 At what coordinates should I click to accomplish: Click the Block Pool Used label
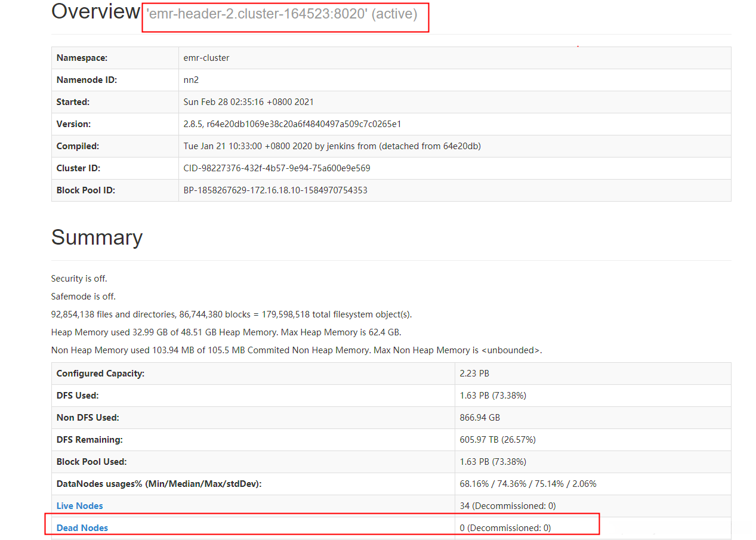tap(92, 462)
